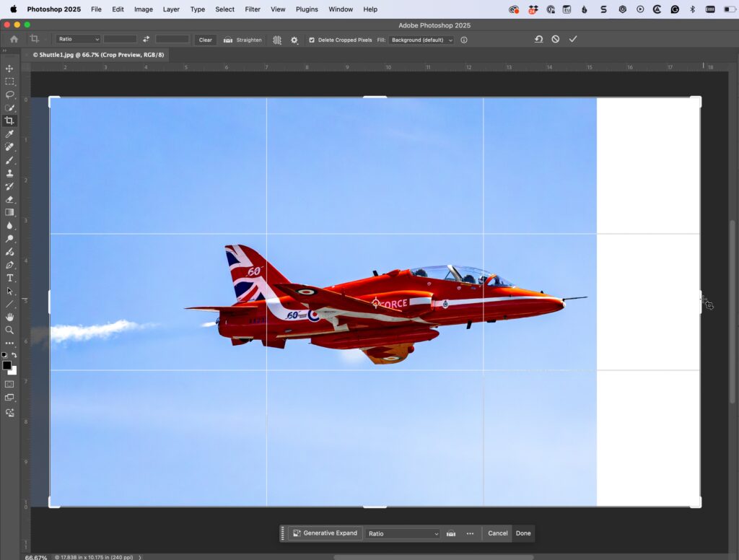Open the Filter menu

(253, 9)
